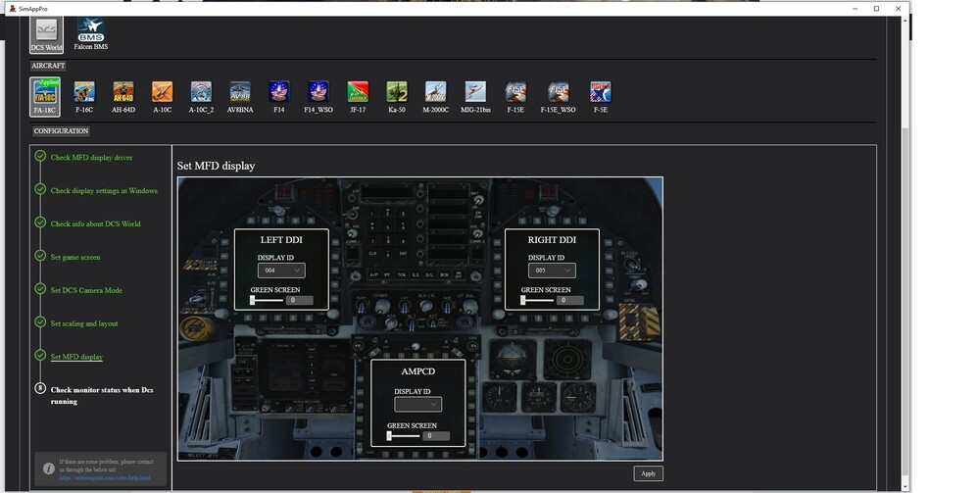
Task: Open Set scaling and layout step
Action: [83, 323]
